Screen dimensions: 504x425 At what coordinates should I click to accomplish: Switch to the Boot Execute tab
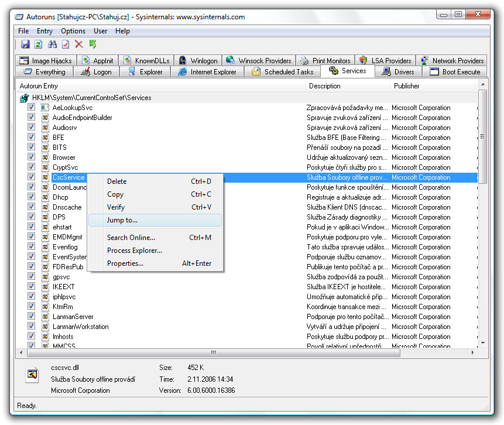(454, 71)
